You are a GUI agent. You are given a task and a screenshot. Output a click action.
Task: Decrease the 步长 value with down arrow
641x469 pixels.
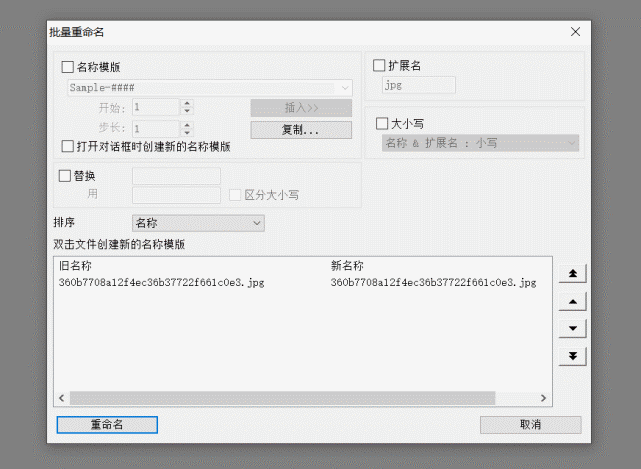(x=187, y=132)
